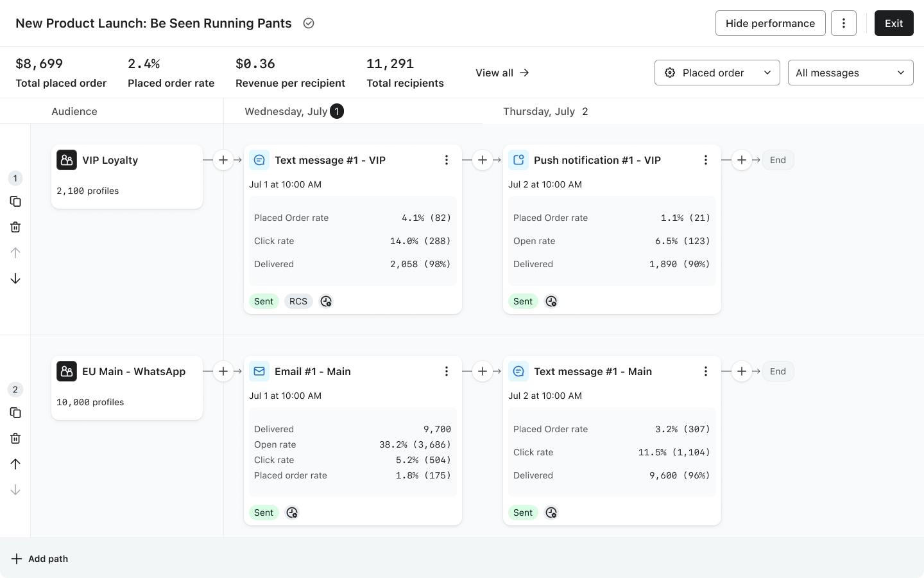Click the push notification icon on VIP card
The width and height of the screenshot is (924, 578).
click(x=518, y=160)
